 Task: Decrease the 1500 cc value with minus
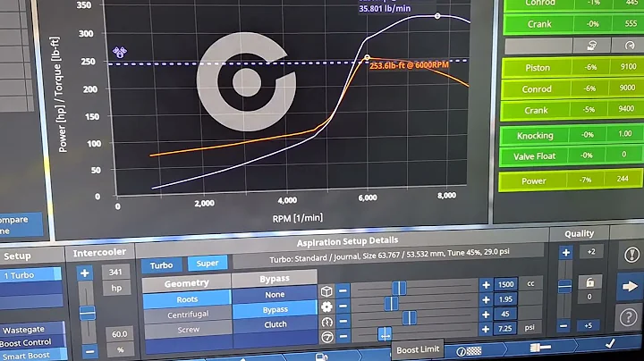pos(343,290)
